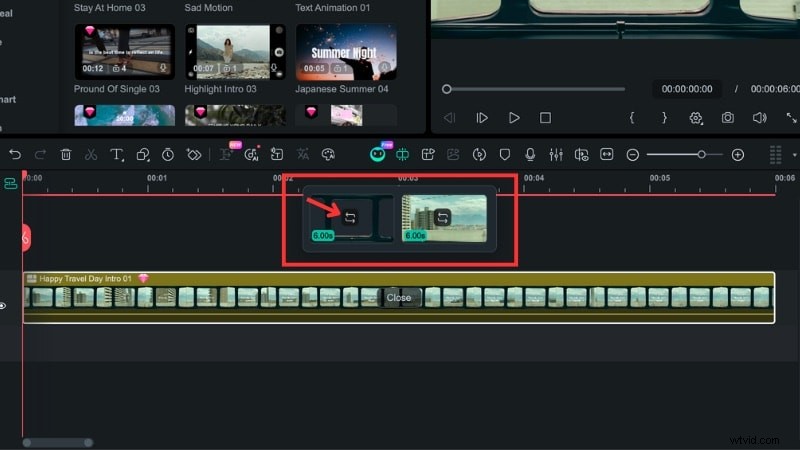Play preview frame by frame forward
This screenshot has width=800, height=450.
coord(482,118)
